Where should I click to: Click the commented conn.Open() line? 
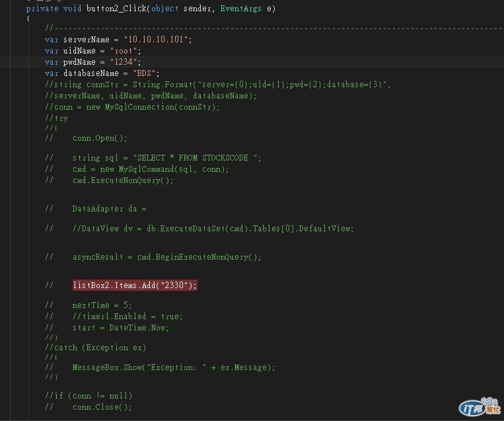coord(86,138)
